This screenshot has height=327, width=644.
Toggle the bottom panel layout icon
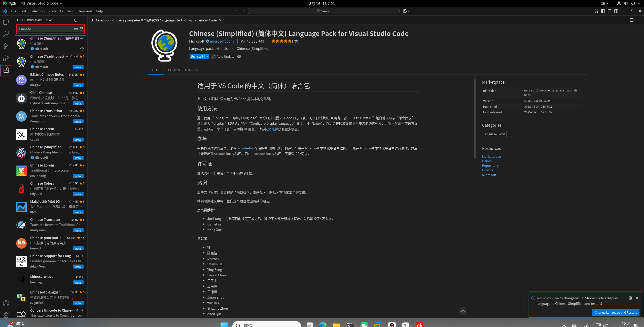click(x=609, y=11)
